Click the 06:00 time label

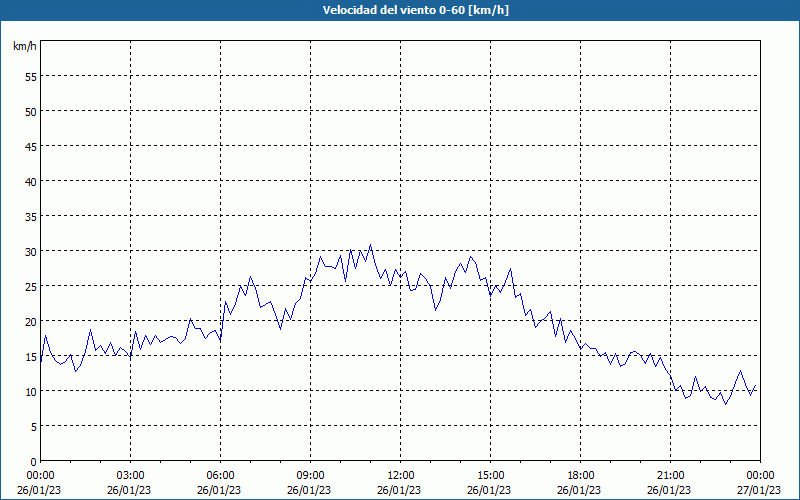tap(220, 476)
